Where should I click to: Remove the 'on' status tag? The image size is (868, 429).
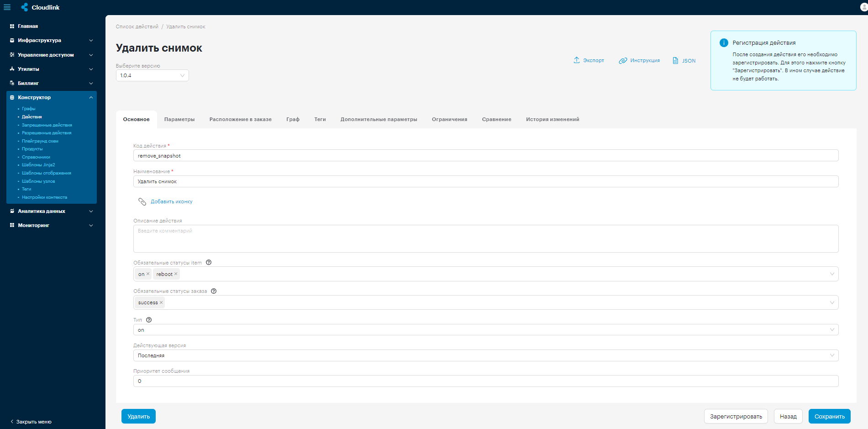click(x=148, y=274)
